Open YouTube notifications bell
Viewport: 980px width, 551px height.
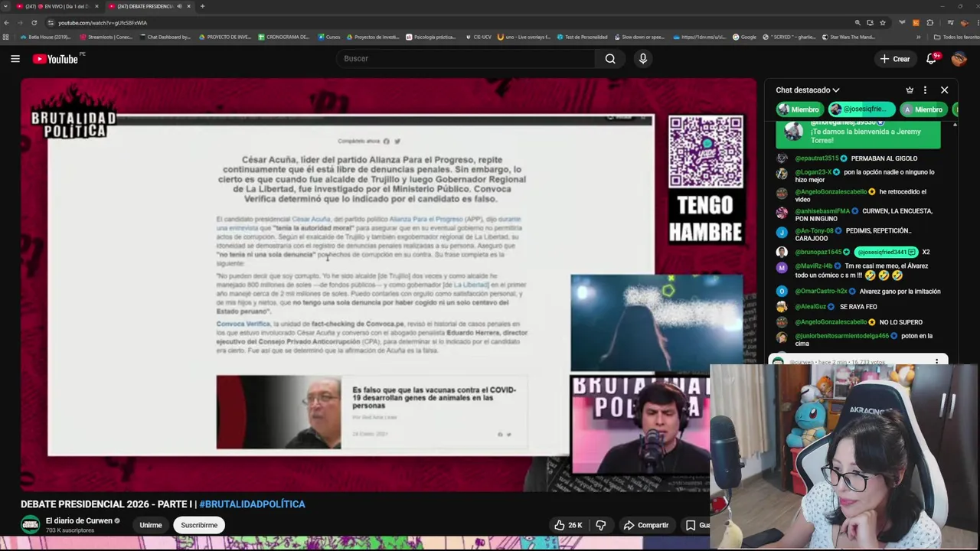point(932,59)
